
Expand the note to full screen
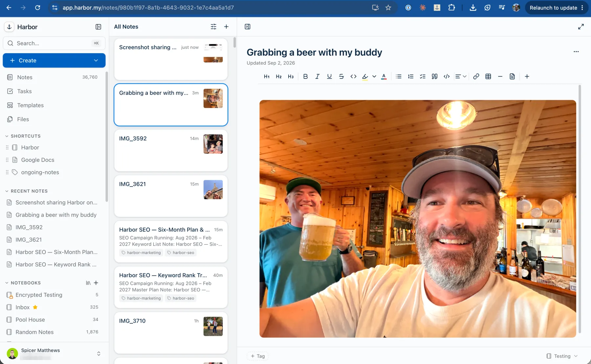(x=581, y=27)
